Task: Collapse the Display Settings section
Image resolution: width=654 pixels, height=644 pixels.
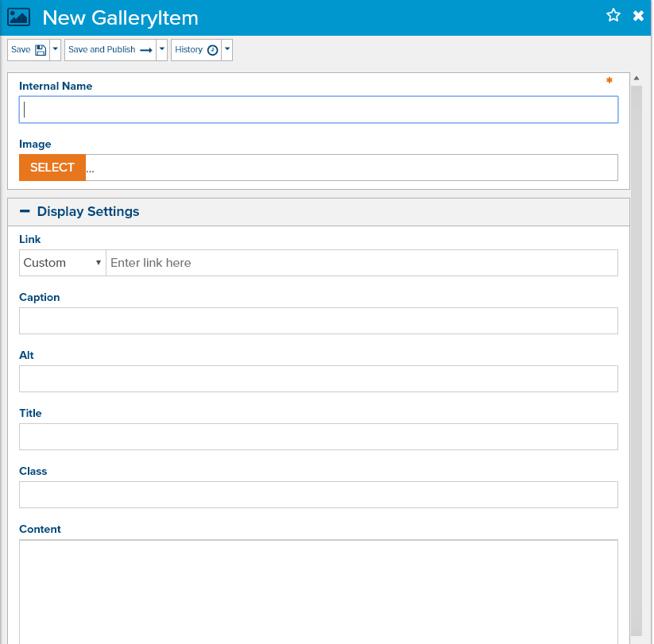Action: 25,211
